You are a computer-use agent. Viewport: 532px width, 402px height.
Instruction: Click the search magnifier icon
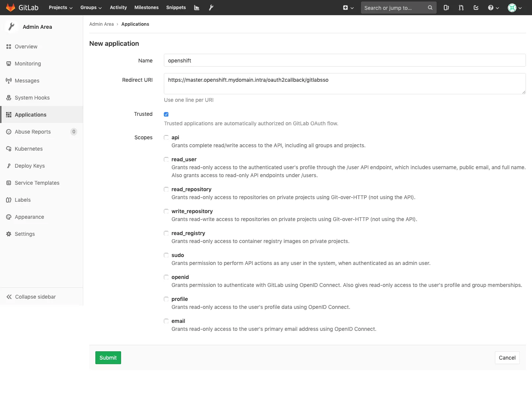[430, 8]
